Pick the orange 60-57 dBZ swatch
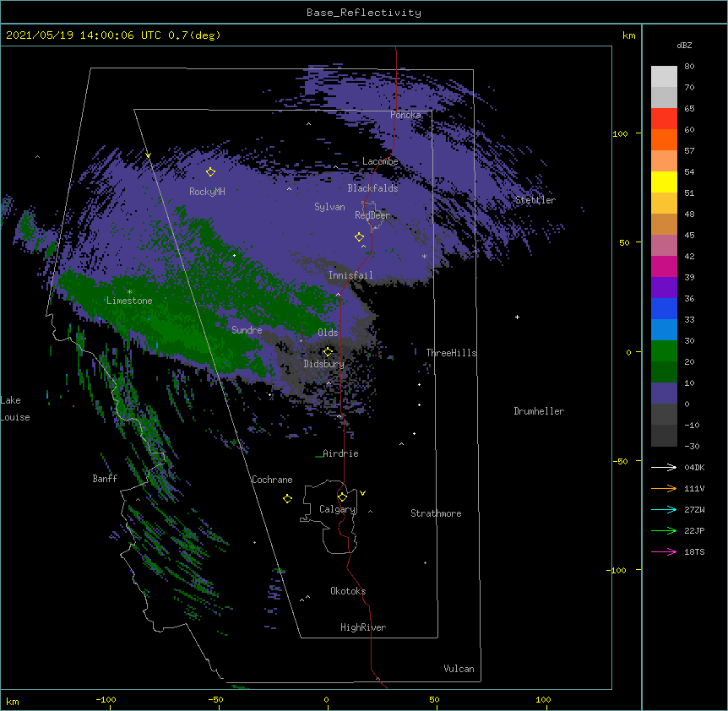Screen dimensions: 728x711 click(664, 139)
